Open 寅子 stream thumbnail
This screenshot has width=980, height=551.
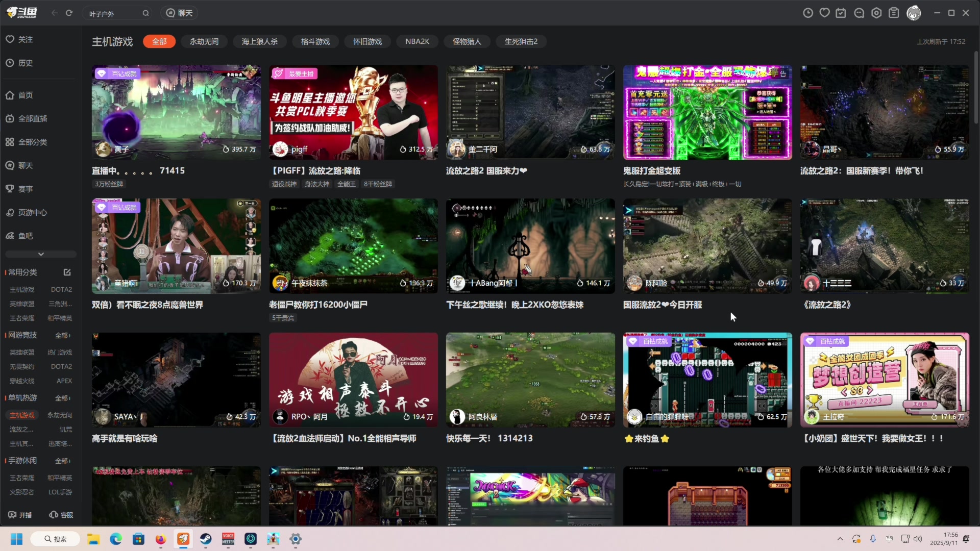[176, 112]
